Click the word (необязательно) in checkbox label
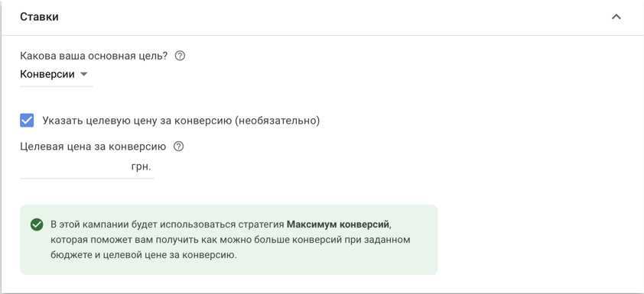The height and width of the screenshot is (294, 644). (277, 121)
